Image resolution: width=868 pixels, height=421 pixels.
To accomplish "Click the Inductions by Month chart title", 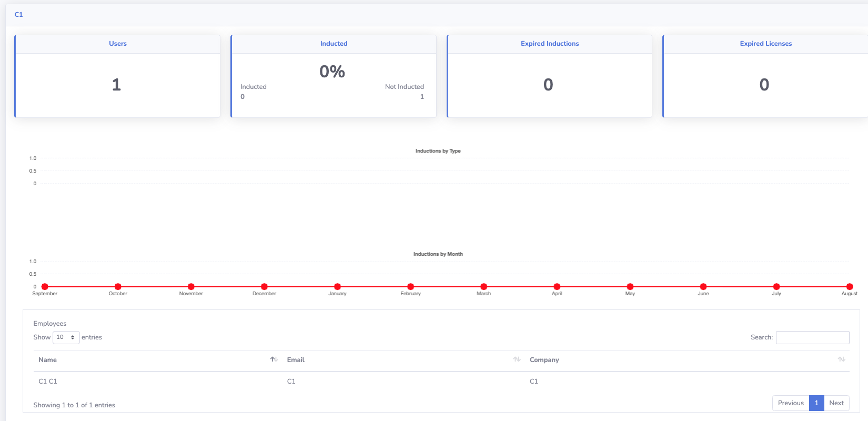I will 438,254.
